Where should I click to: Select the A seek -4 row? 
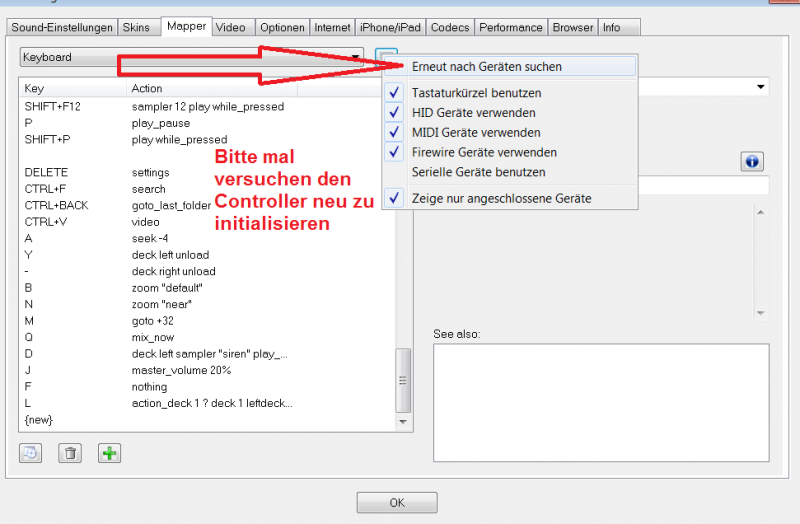(207, 238)
